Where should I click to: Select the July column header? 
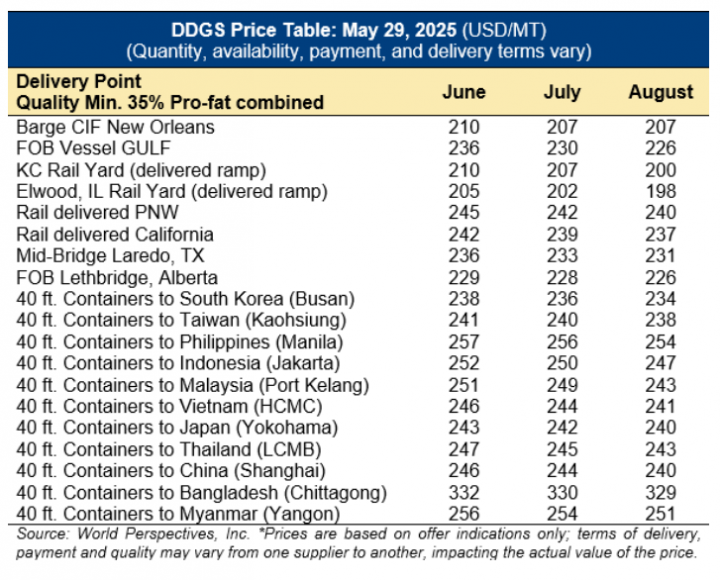562,92
